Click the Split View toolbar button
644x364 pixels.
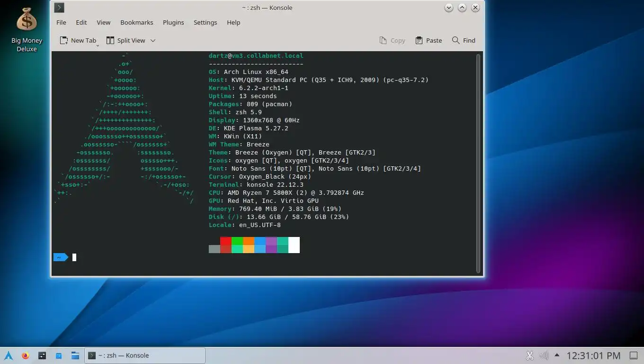click(126, 40)
